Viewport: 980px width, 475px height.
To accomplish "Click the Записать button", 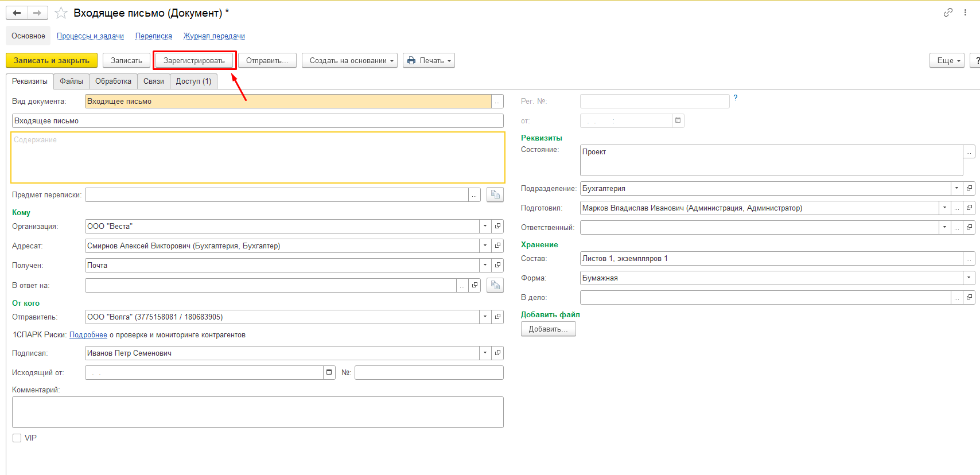I will 126,60.
